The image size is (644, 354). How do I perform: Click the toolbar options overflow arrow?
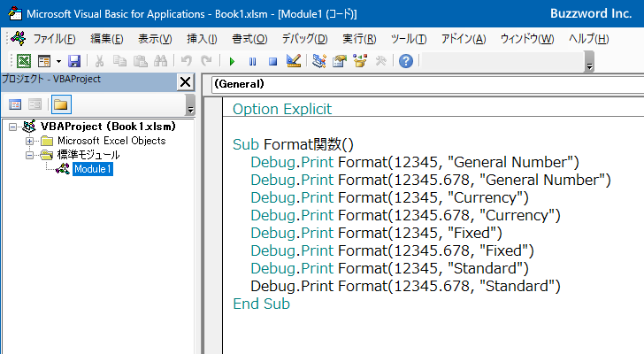coord(589,62)
